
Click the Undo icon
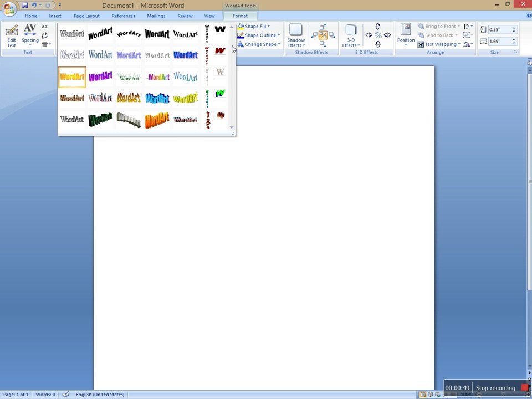point(34,6)
